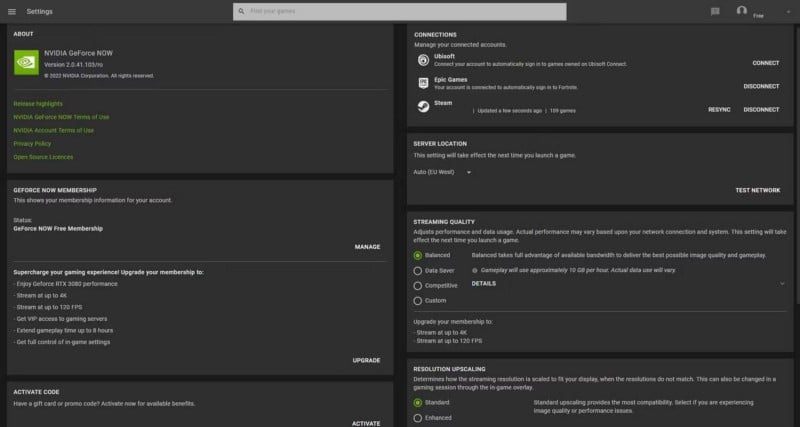Click the Epic Games connection icon

[423, 83]
